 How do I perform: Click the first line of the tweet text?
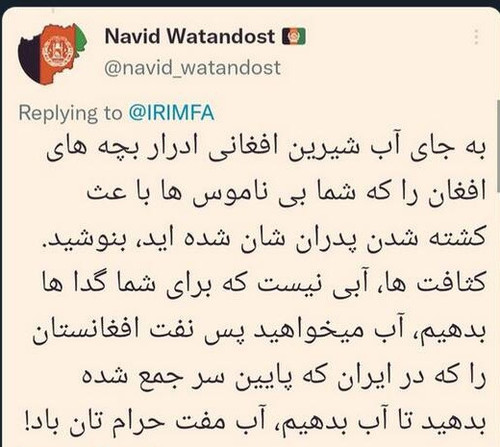266,149
